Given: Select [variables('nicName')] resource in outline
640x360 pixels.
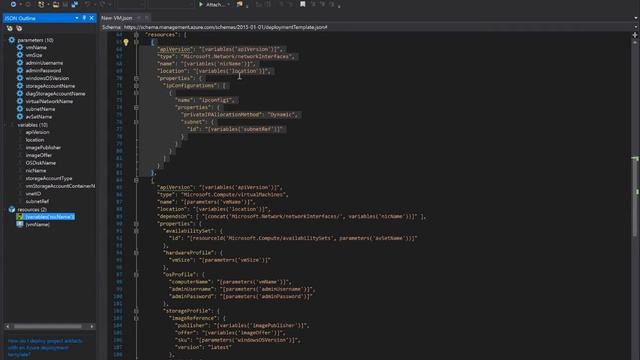Looking at the screenshot, I should 49,217.
